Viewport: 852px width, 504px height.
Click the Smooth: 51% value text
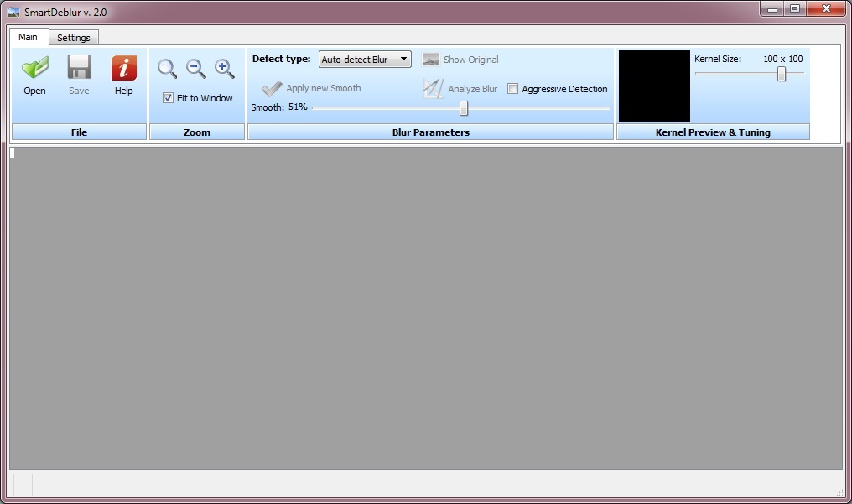(x=279, y=107)
